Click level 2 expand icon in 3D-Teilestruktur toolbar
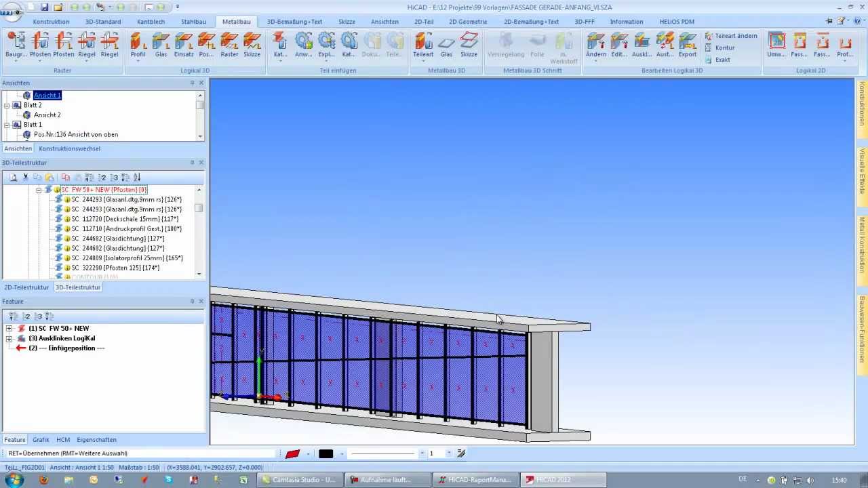 (102, 178)
